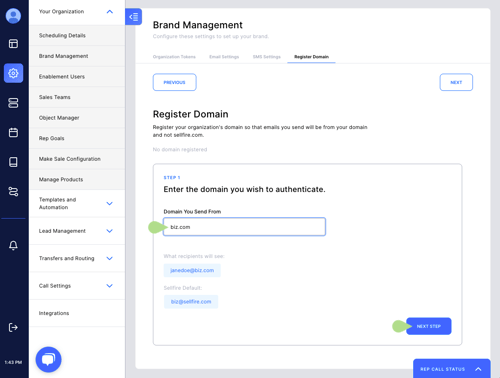Select the Register Domain tab

pos(311,57)
